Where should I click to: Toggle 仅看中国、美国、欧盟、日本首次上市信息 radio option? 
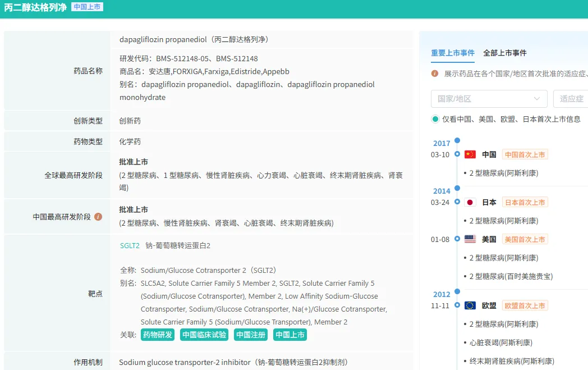pyautogui.click(x=435, y=119)
